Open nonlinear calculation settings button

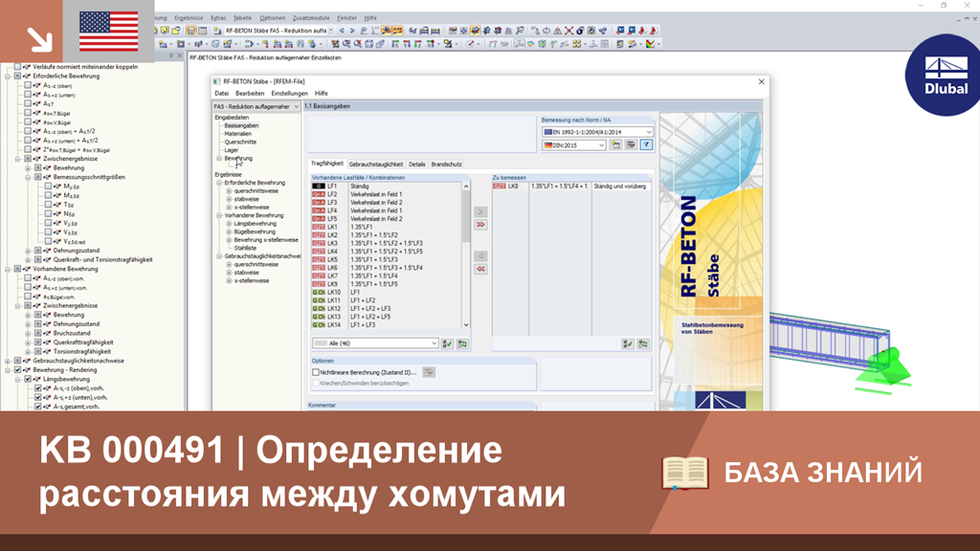tap(429, 372)
